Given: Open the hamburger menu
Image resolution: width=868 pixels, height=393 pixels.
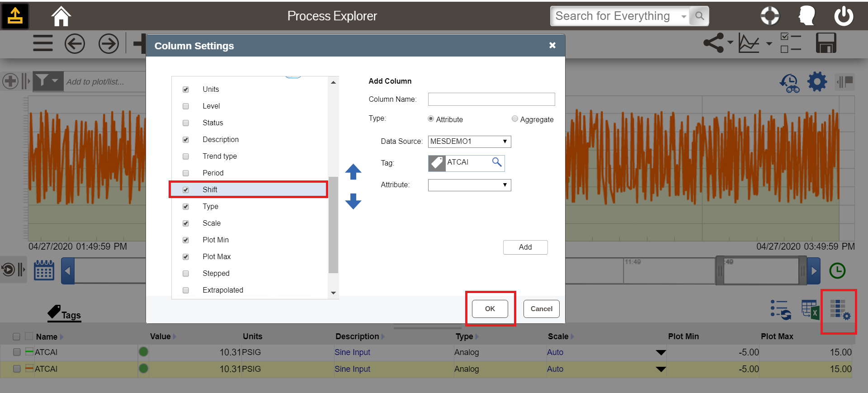Looking at the screenshot, I should pos(43,43).
